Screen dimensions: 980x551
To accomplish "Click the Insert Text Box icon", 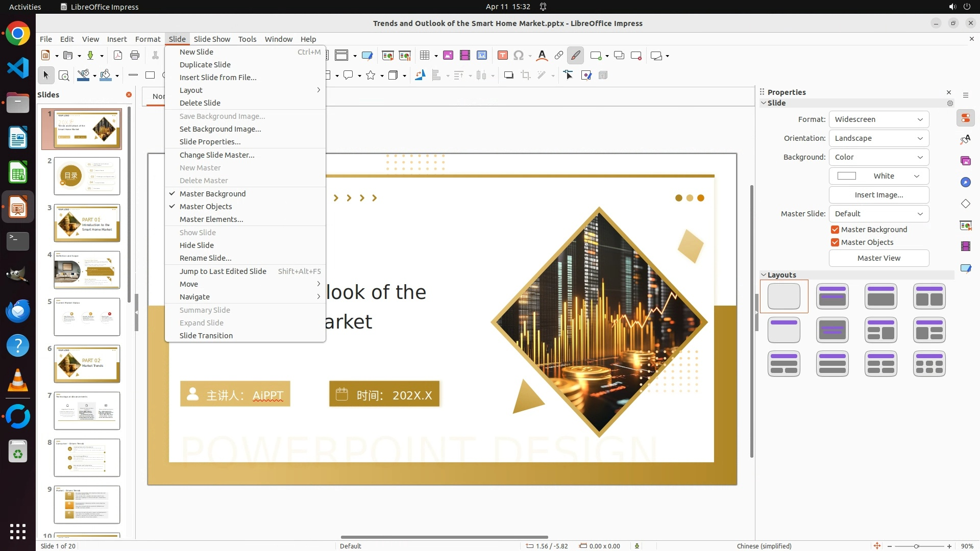I will tap(502, 56).
